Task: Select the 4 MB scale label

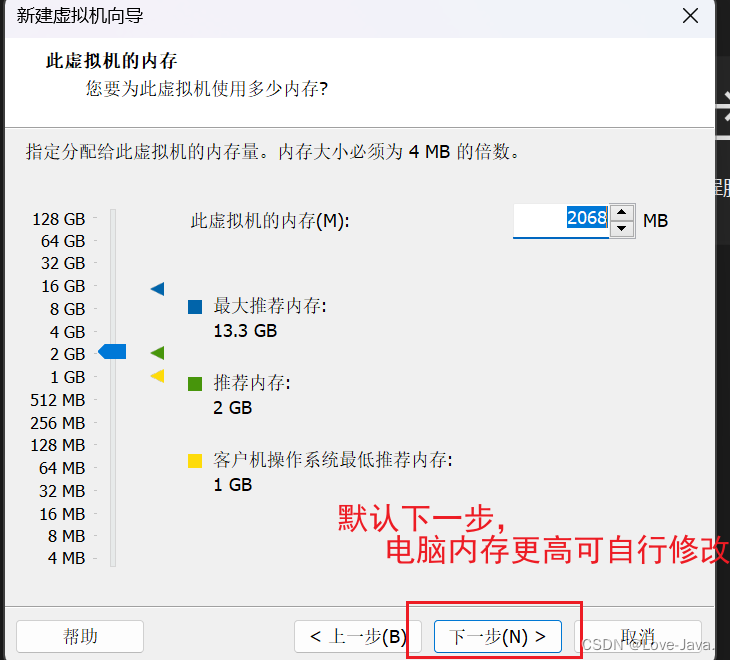Action: pos(66,558)
